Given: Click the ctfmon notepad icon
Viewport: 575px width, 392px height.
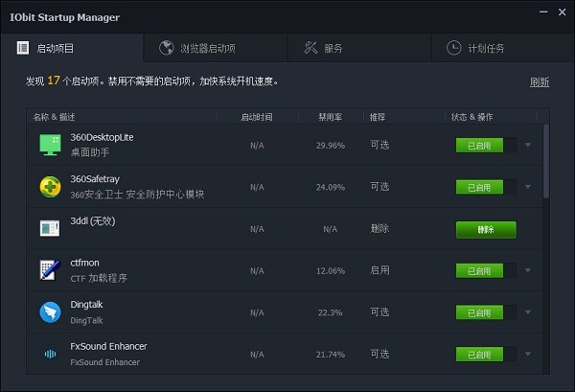Looking at the screenshot, I should pyautogui.click(x=50, y=270).
